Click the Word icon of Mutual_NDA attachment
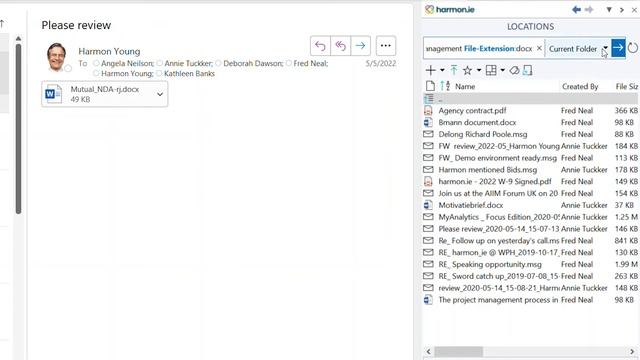640x360 pixels. pos(53,94)
